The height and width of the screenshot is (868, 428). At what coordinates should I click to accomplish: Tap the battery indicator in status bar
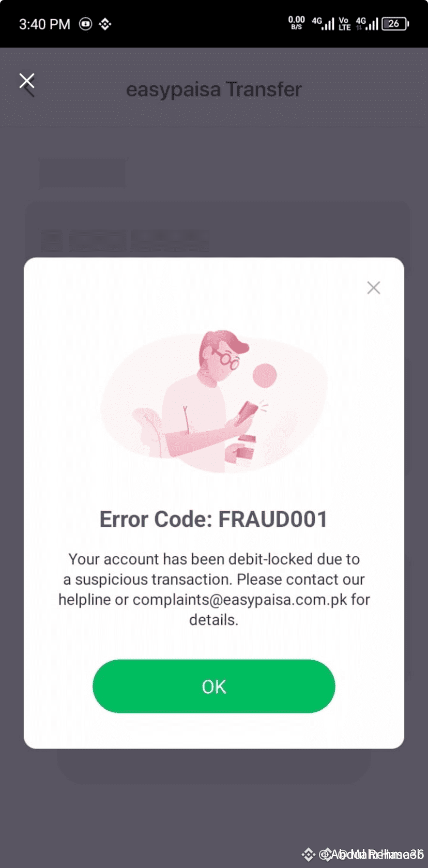395,24
